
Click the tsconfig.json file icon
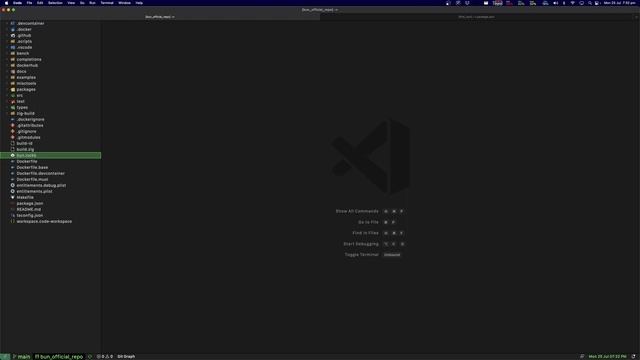(x=13, y=216)
